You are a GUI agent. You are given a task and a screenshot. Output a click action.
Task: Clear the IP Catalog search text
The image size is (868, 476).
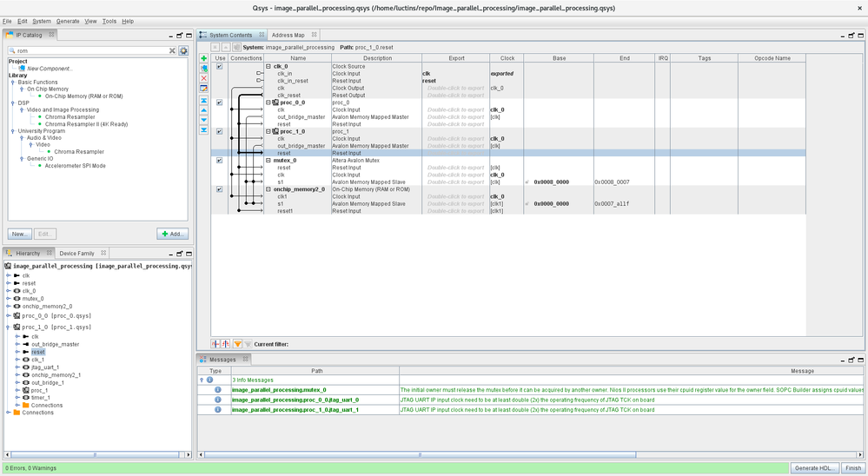click(172, 51)
